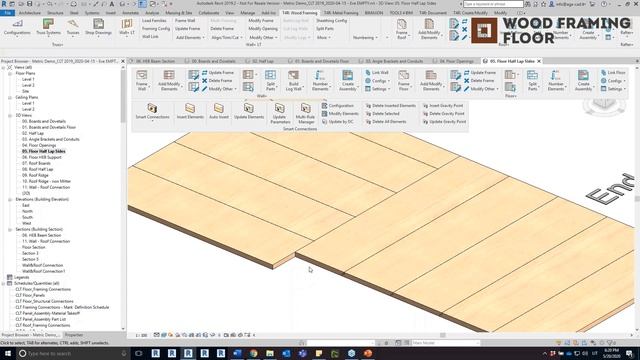Screen dimensions: 640x360
Task: Open Configuration in Smart Connections panel
Action: [338, 106]
